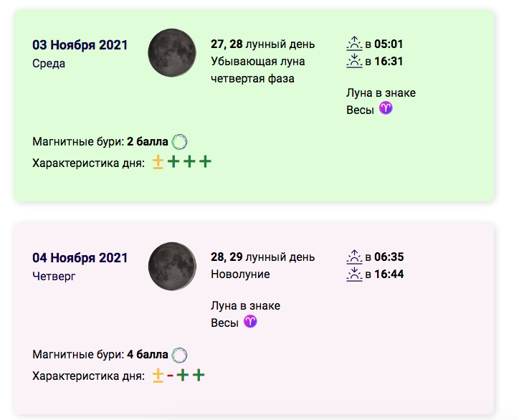This screenshot has width=519, height=420.
Task: Click the 28, 29 лунный день text
Action: point(263,257)
